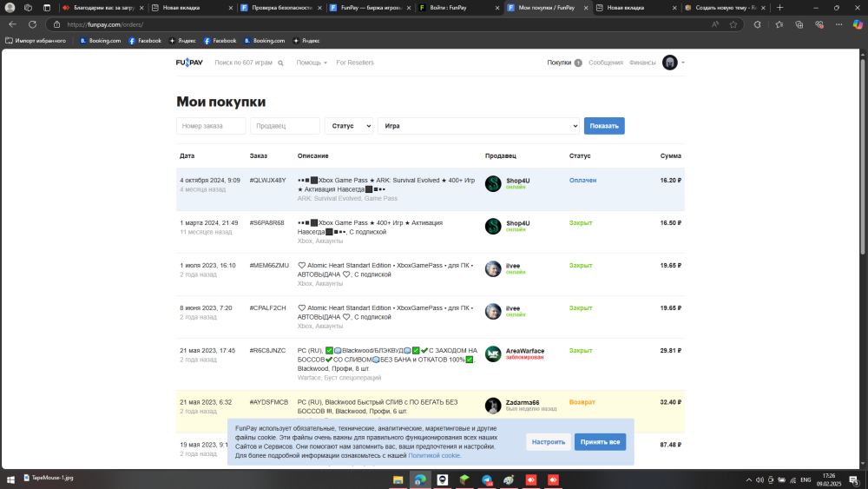Click the 87.48 ₽ amount
Screen dimensions: 868x489
pos(670,445)
